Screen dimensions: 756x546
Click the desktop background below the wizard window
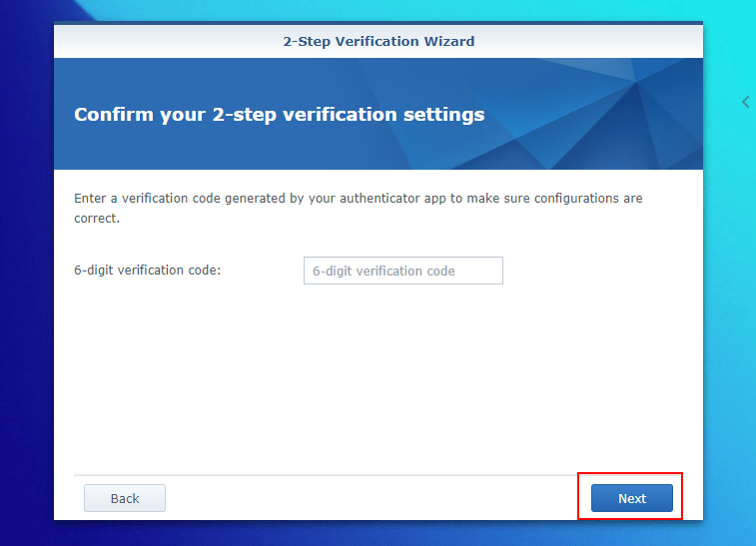[x=378, y=533]
